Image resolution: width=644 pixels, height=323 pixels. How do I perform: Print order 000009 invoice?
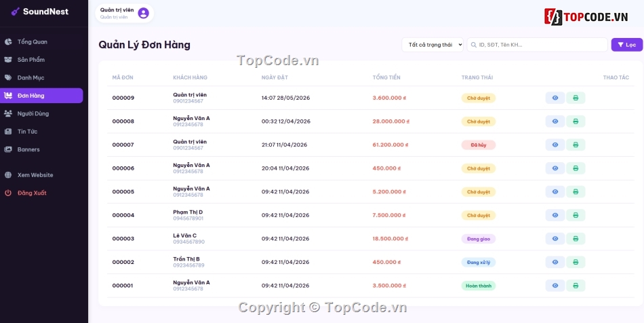tap(576, 98)
